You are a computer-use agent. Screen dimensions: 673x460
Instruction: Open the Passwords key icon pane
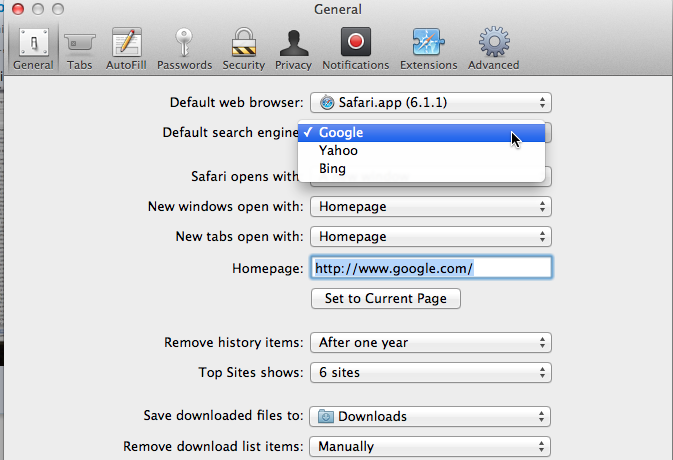point(184,49)
